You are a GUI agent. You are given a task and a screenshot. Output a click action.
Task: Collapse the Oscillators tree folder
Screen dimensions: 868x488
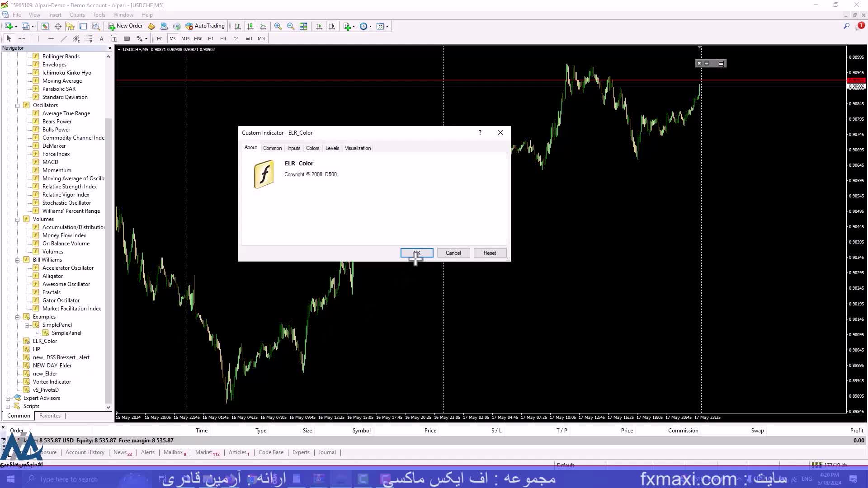tap(18, 105)
